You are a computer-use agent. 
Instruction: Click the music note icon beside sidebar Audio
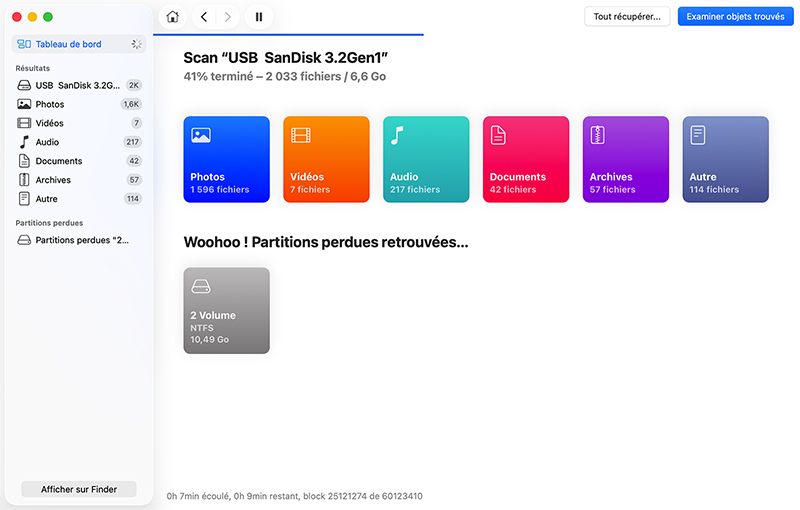click(24, 142)
